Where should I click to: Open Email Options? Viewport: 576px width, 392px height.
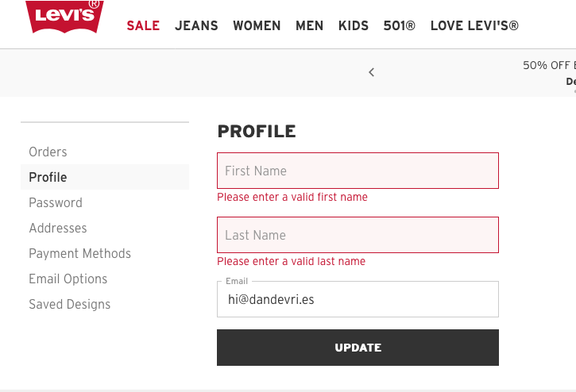tap(68, 279)
